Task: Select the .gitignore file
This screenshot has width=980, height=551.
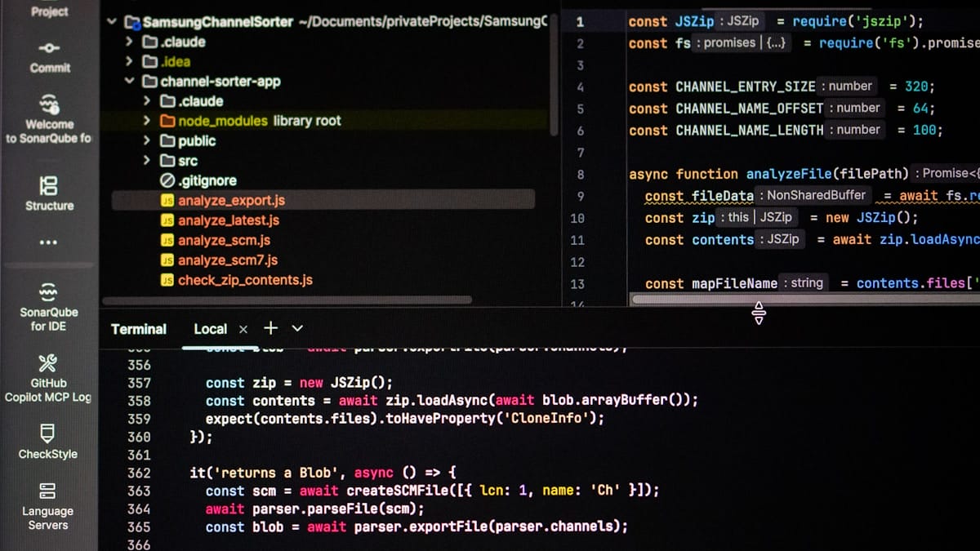Action: click(207, 180)
